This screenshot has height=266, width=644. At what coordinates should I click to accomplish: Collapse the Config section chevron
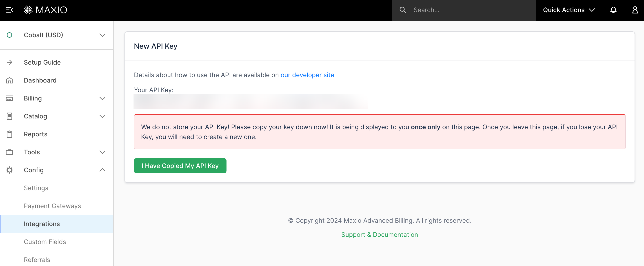pyautogui.click(x=102, y=170)
